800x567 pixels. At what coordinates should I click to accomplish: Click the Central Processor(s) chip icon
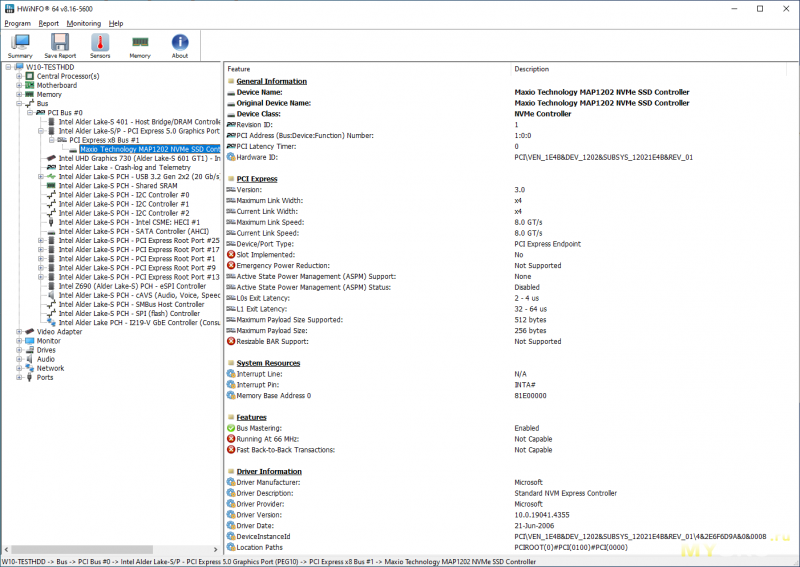30,76
